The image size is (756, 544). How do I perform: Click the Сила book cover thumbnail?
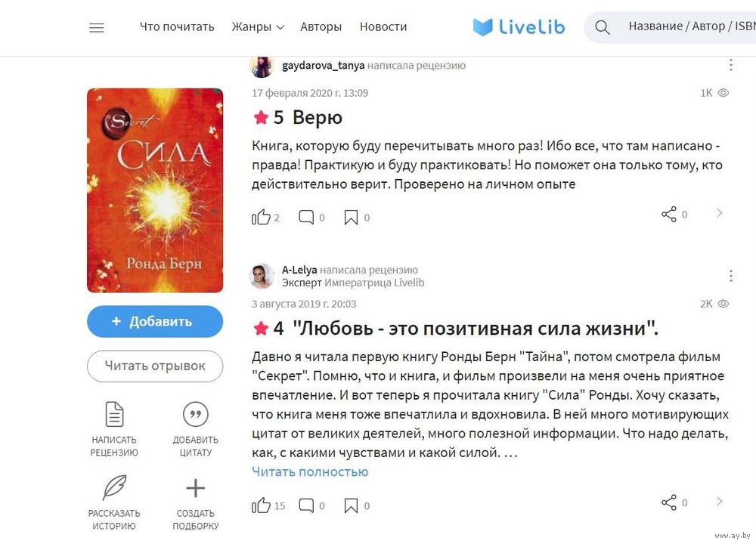[155, 190]
